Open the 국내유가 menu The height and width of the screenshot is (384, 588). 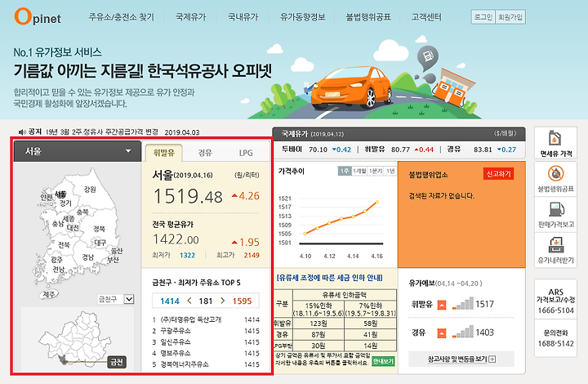[x=243, y=17]
